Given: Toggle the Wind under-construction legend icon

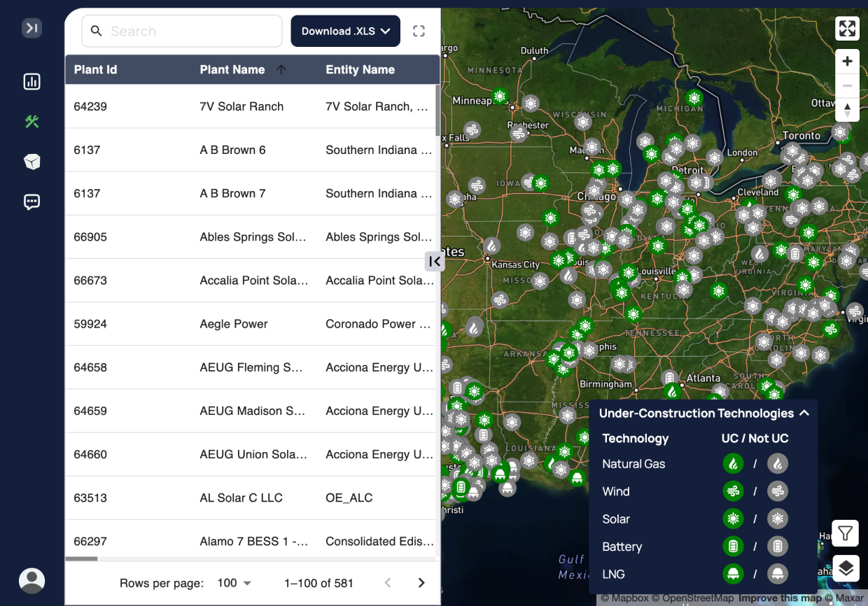Looking at the screenshot, I should (x=733, y=491).
